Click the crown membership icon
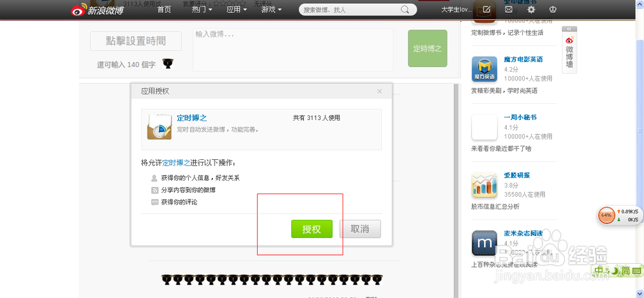The image size is (644, 298). click(x=553, y=10)
